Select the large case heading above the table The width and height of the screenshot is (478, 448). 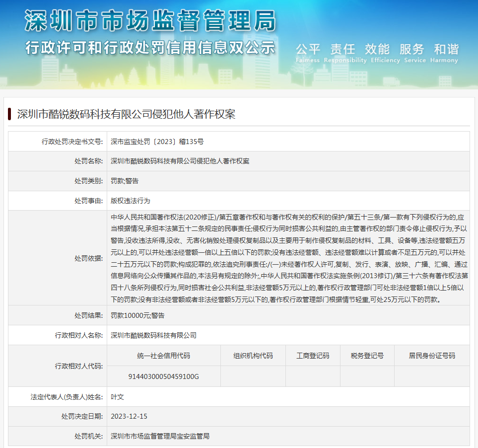click(126, 114)
